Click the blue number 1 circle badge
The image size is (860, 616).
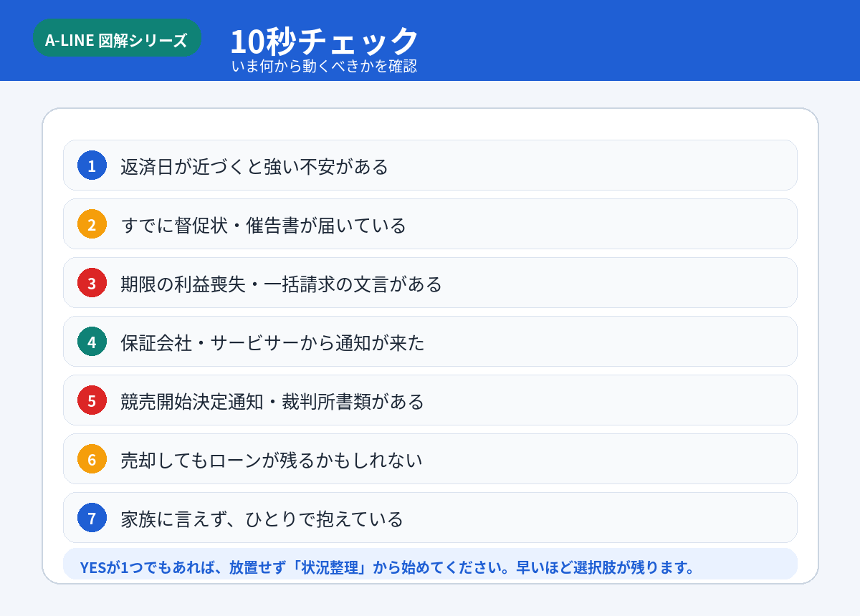(x=92, y=165)
